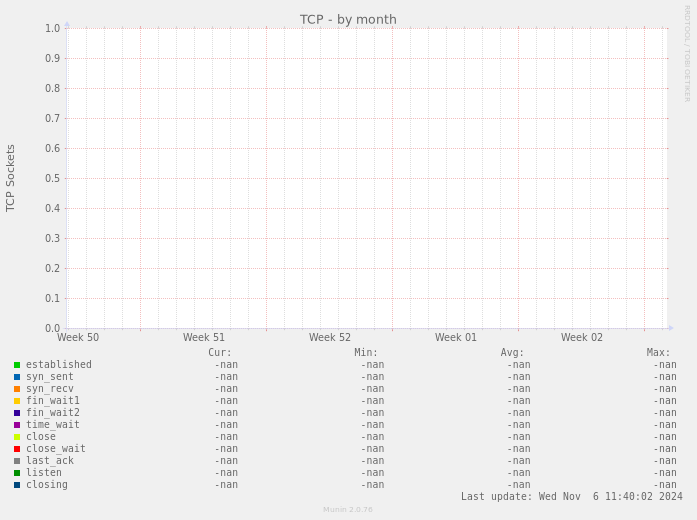
Task: Click the 'TCP Sockets' y-axis label
Action: click(x=11, y=178)
